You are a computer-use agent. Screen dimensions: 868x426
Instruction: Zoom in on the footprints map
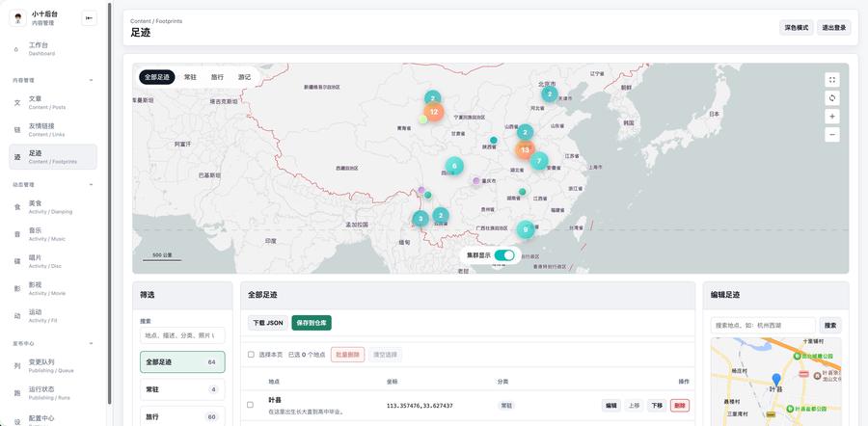point(832,117)
